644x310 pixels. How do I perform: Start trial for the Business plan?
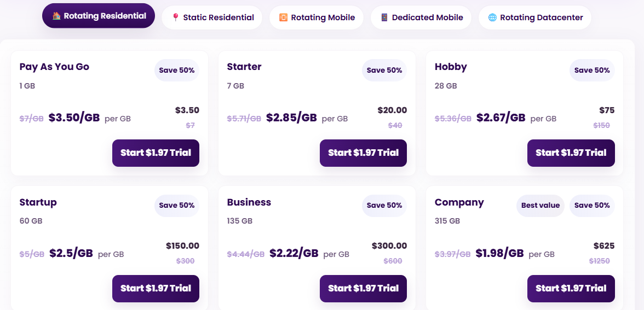pyautogui.click(x=363, y=289)
